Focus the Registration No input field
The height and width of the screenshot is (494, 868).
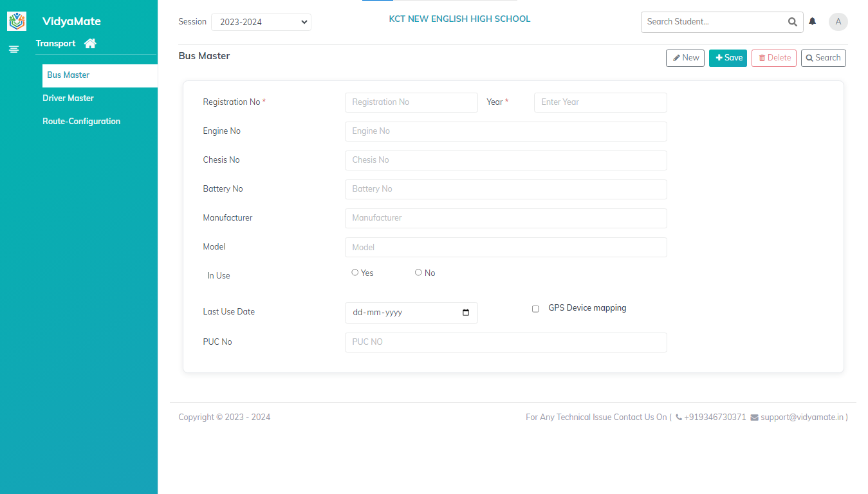(411, 102)
